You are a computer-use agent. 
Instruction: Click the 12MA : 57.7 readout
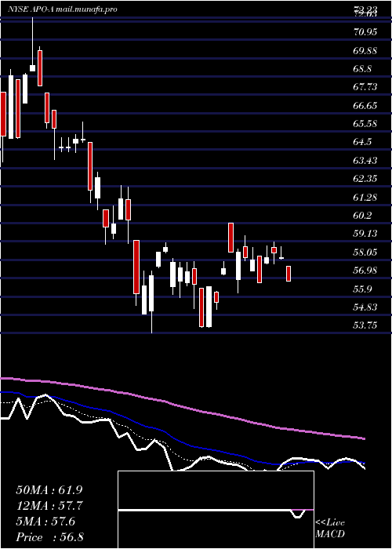(49, 506)
